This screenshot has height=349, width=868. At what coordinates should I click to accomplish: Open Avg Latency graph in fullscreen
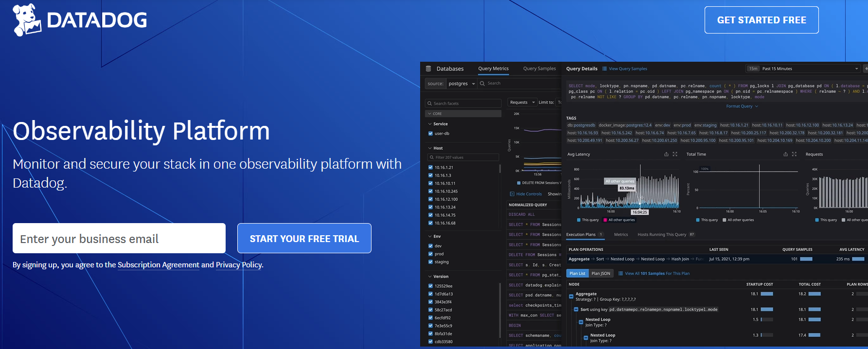point(675,154)
